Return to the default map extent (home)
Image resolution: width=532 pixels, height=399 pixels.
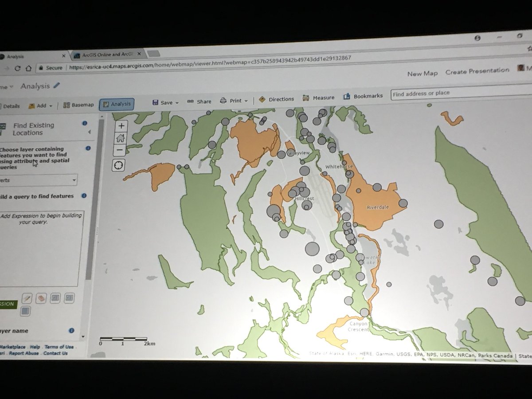tap(121, 138)
